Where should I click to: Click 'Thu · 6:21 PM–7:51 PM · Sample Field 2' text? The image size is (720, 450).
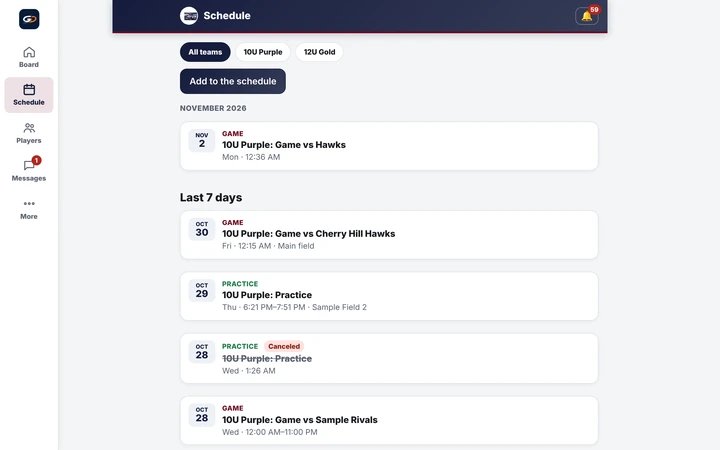[294, 307]
